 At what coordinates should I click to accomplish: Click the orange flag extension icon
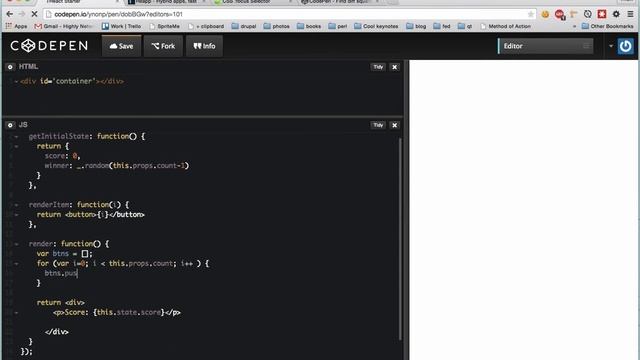click(573, 14)
